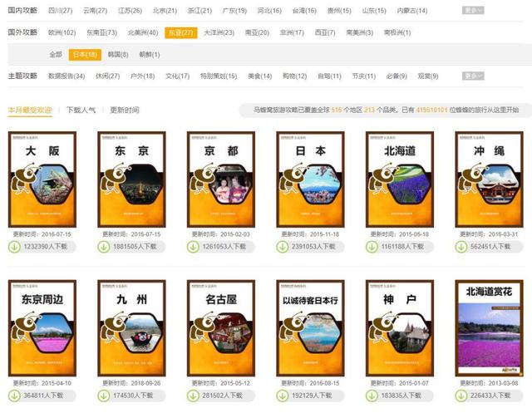Filter by 北美洲(40)

[x=143, y=32]
